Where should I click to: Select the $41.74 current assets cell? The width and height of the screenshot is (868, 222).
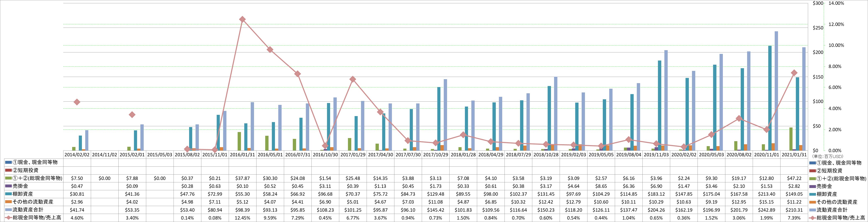(x=77, y=210)
